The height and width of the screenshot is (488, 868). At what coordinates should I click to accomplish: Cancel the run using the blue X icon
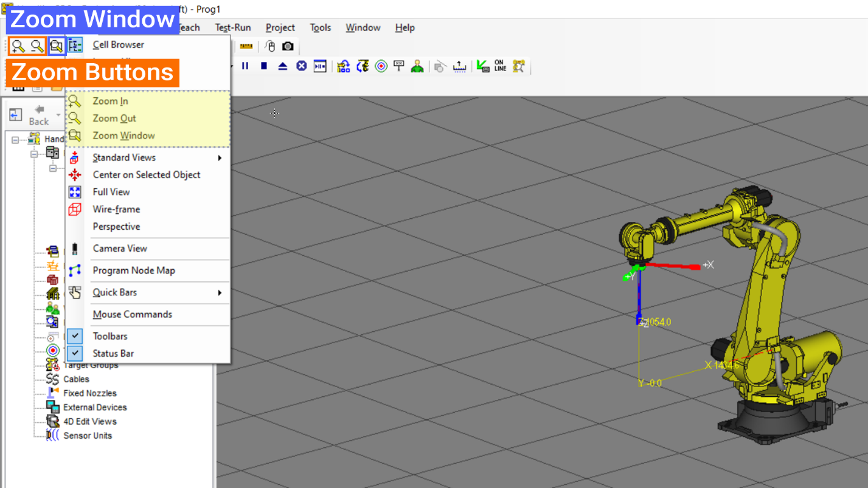pos(301,66)
